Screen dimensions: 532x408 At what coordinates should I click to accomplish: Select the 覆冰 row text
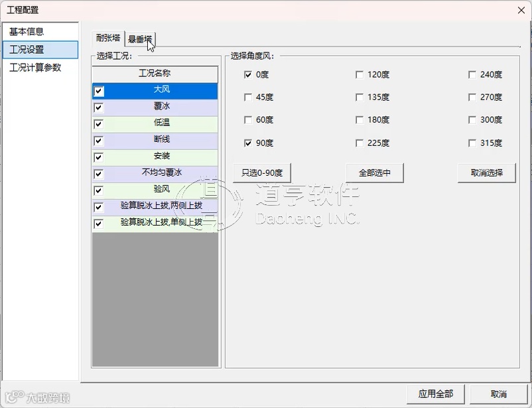click(161, 106)
